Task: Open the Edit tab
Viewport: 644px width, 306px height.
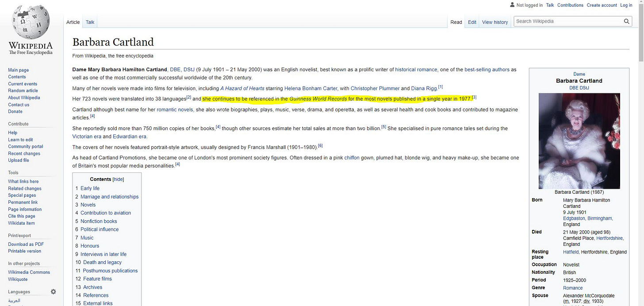Action: pyautogui.click(x=472, y=22)
